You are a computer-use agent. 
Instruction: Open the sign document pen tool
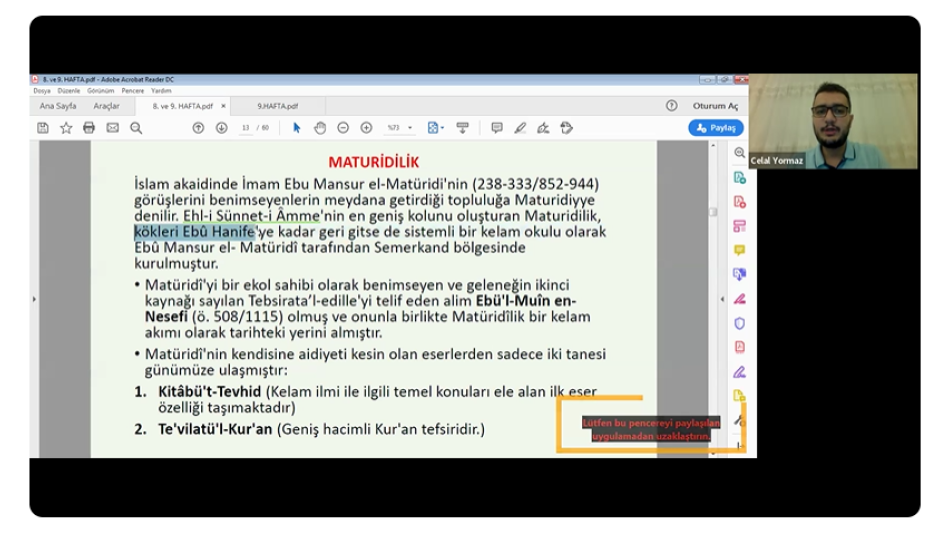click(x=543, y=128)
